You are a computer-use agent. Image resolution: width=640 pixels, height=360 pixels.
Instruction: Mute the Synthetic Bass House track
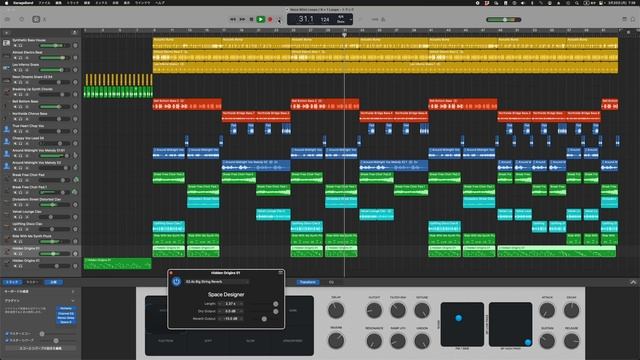[x=15, y=46]
